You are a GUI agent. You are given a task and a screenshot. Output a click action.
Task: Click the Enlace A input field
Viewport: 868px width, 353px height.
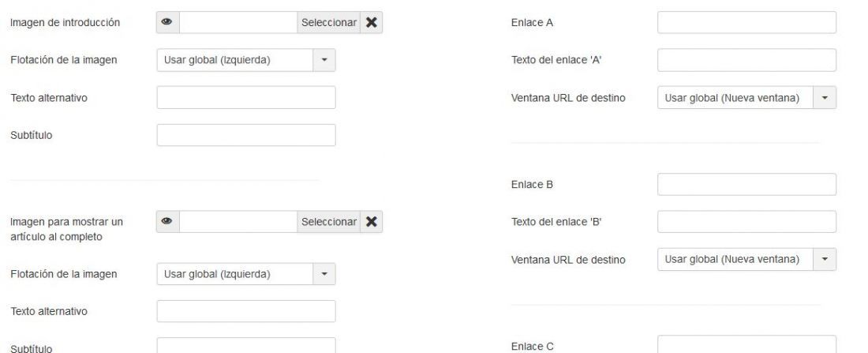click(746, 23)
